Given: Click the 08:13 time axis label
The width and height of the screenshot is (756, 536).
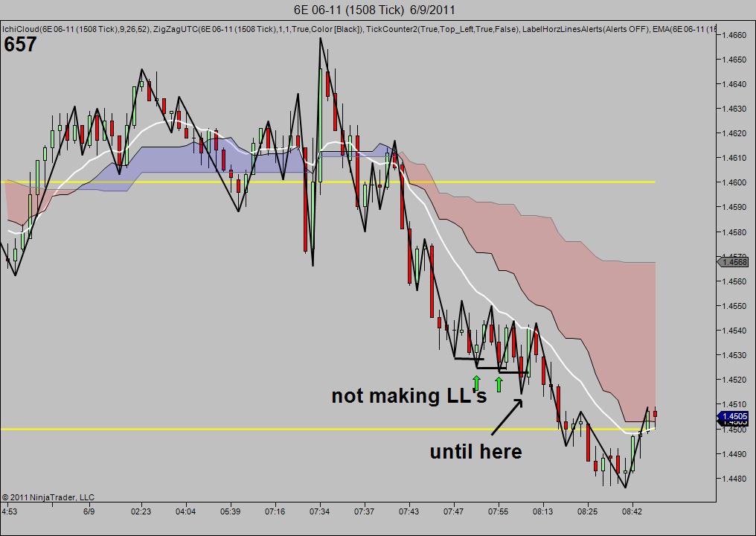Looking at the screenshot, I should pos(543,511).
